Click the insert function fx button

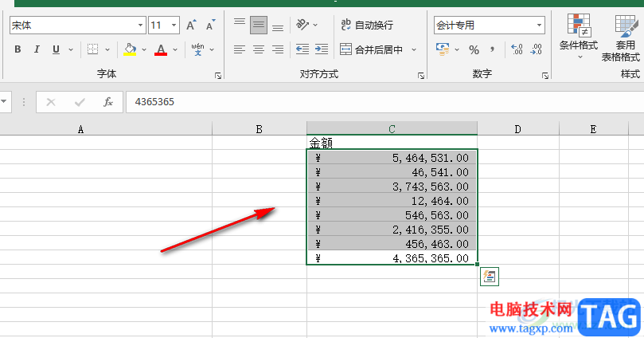click(108, 102)
